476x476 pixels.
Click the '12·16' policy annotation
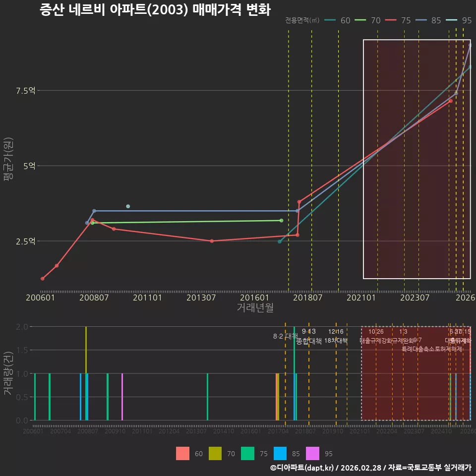coord(336,332)
